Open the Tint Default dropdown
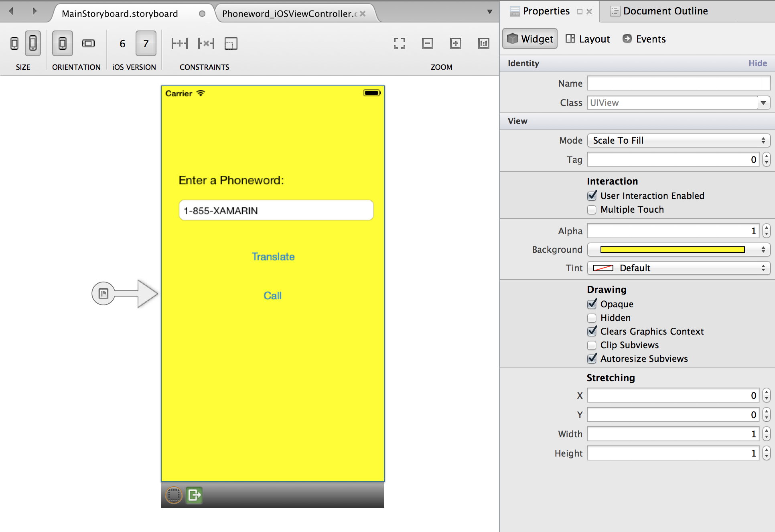 tap(678, 268)
